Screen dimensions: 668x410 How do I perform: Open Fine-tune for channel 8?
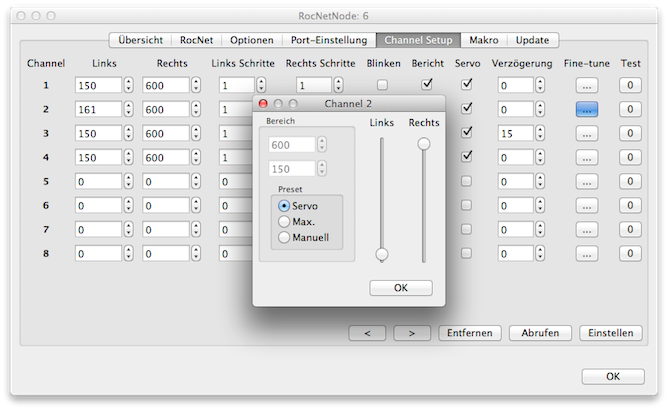586,254
